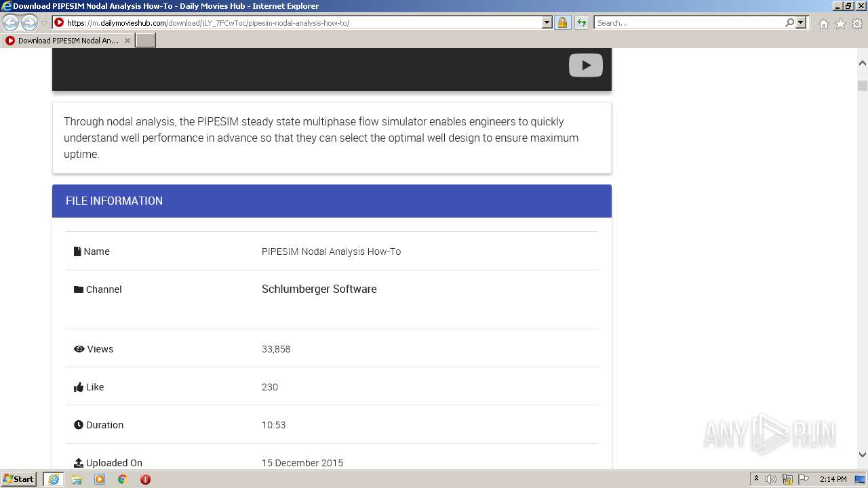
Task: Click the scrollbar up arrow
Action: click(x=862, y=63)
